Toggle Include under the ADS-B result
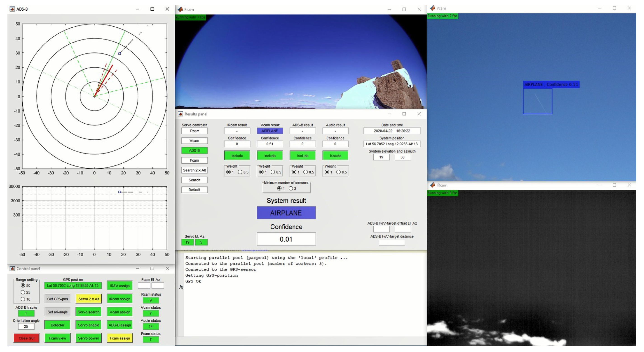Image resolution: width=644 pixels, height=352 pixels. coord(302,156)
